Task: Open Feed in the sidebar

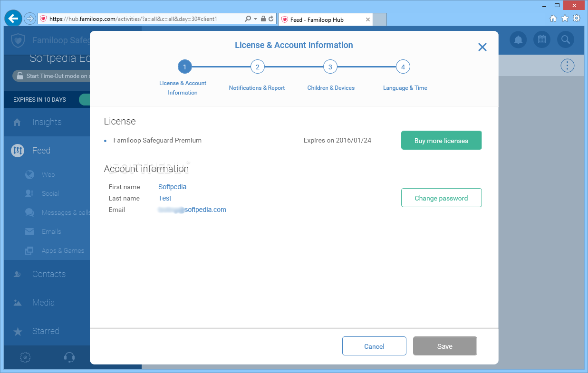Action: [x=47, y=151]
